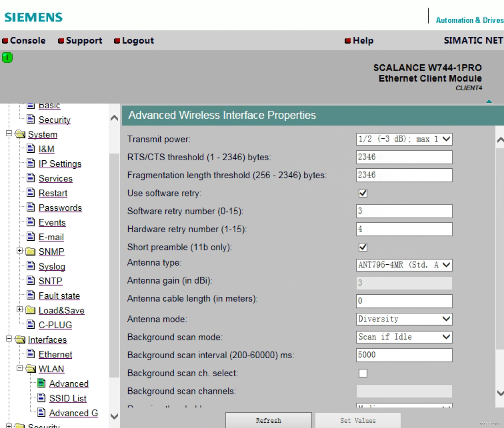Click the WLAN folder icon

click(31, 369)
